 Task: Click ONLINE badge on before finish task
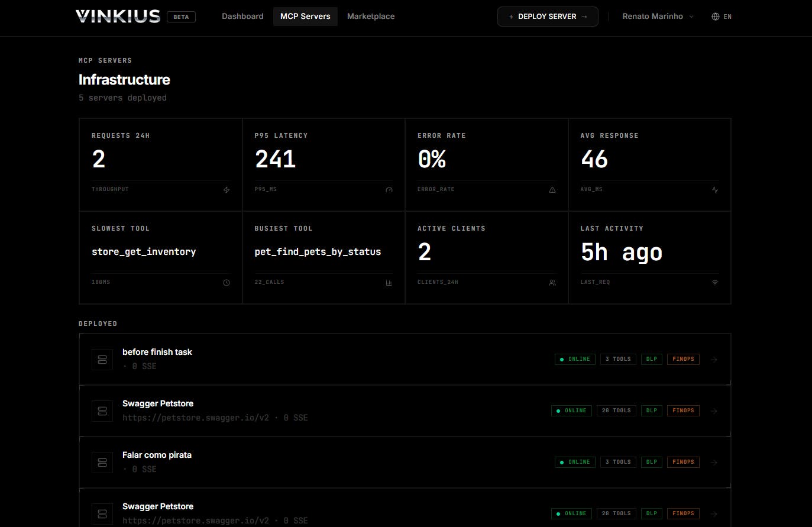pos(575,359)
